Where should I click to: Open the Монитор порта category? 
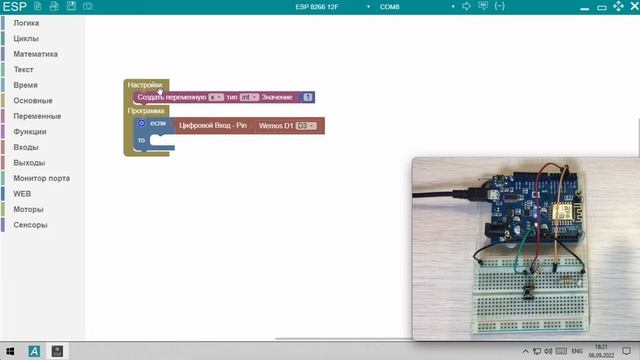click(41, 178)
